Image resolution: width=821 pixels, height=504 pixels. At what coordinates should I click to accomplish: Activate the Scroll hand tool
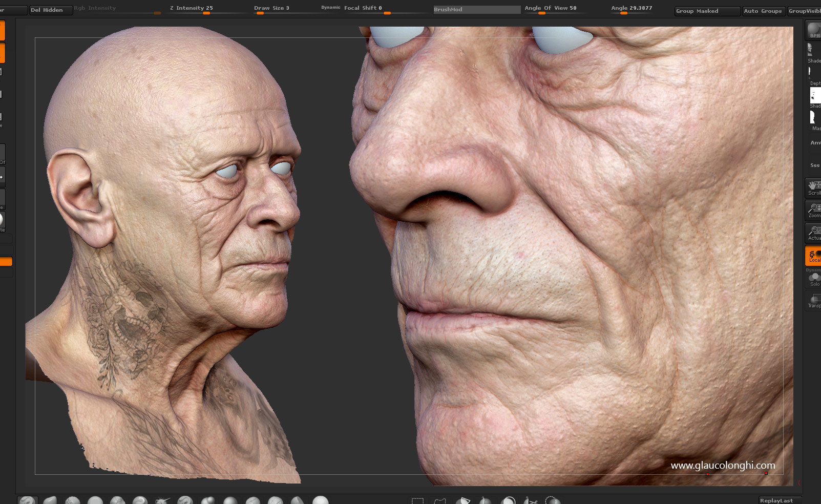pos(813,188)
